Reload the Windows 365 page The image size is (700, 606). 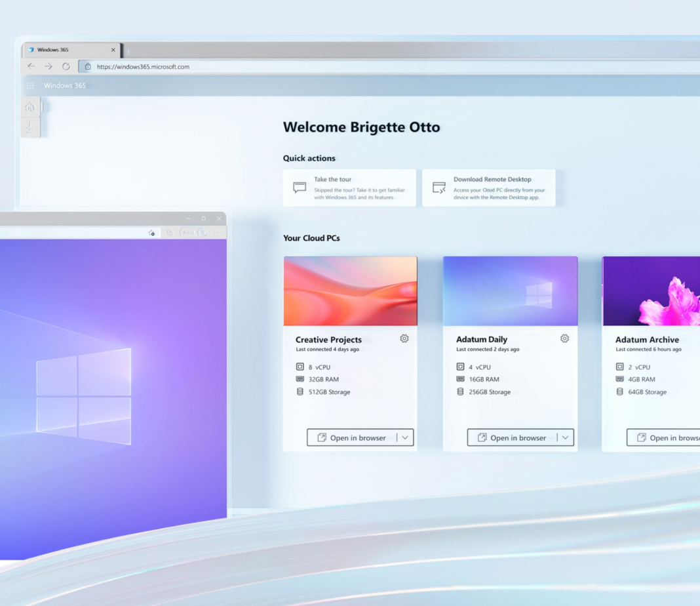[66, 66]
